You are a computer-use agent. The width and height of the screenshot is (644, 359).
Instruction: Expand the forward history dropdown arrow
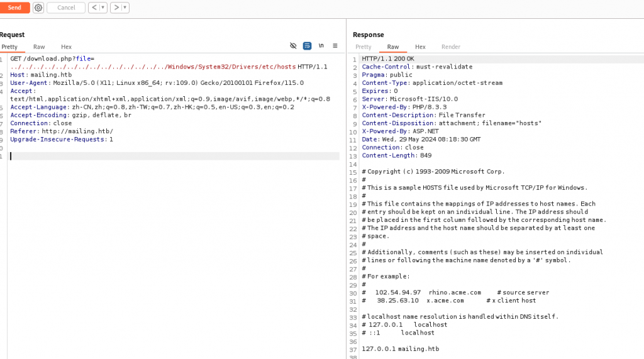125,8
